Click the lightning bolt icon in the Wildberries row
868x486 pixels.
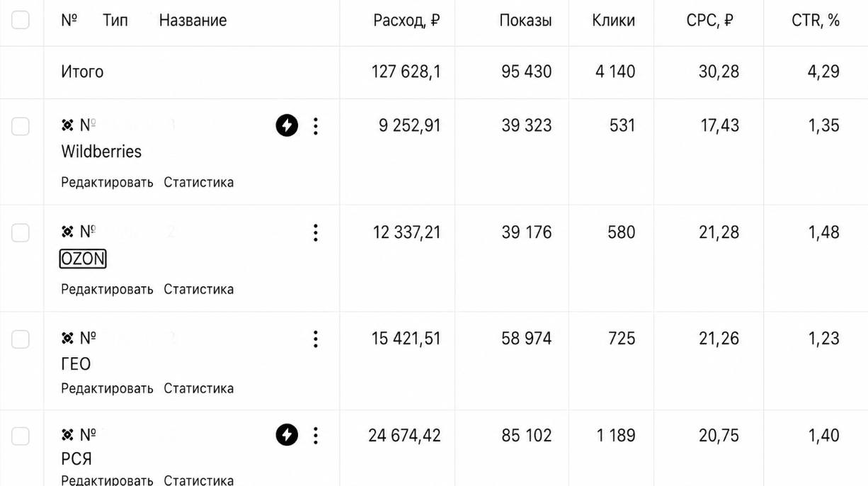tap(287, 126)
